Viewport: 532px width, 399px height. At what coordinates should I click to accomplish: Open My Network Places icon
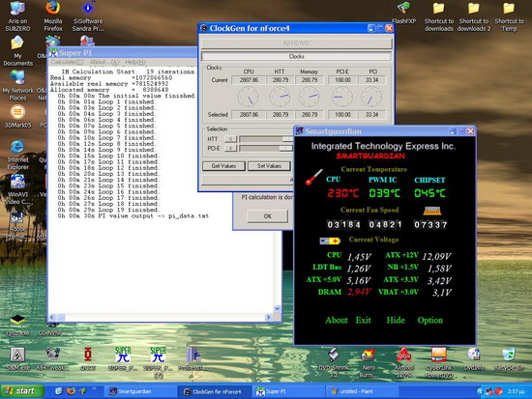pos(17,85)
